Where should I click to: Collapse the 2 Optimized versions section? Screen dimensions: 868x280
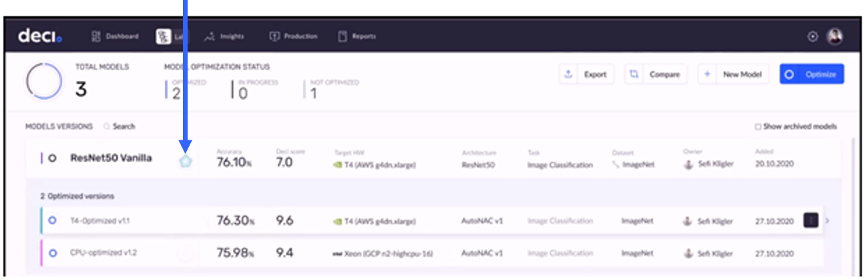(76, 196)
